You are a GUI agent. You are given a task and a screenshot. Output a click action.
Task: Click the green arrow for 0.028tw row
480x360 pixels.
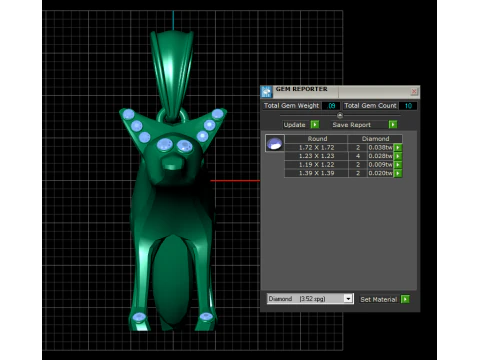398,156
